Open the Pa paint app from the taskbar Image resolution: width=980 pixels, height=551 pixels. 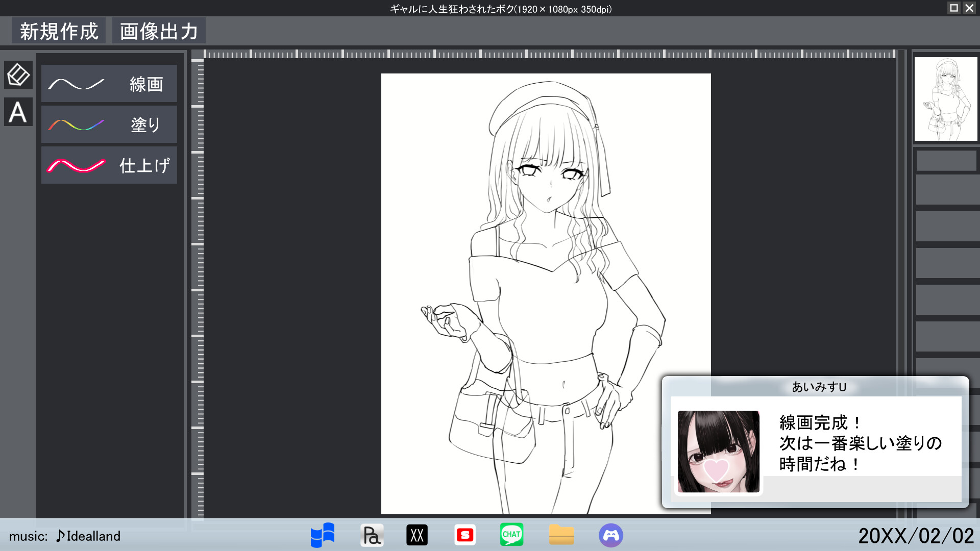(372, 535)
